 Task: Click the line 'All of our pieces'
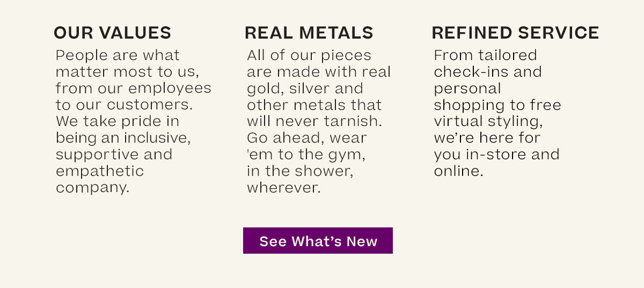tap(309, 55)
